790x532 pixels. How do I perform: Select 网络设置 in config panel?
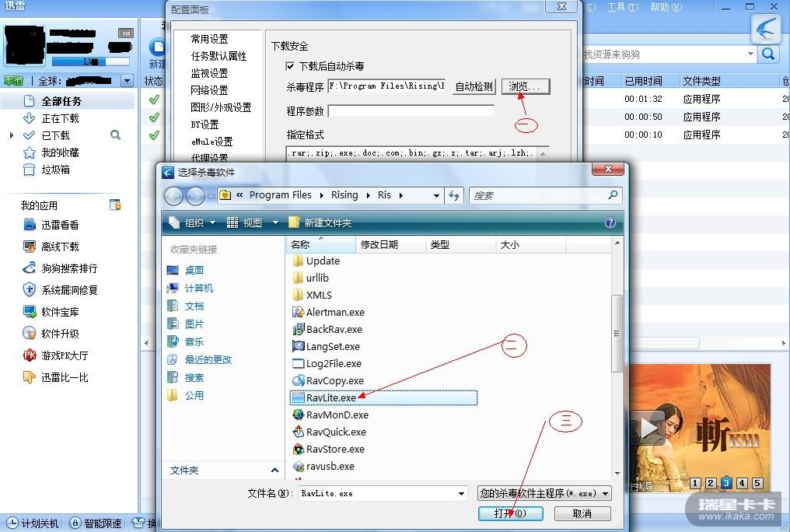[x=210, y=90]
